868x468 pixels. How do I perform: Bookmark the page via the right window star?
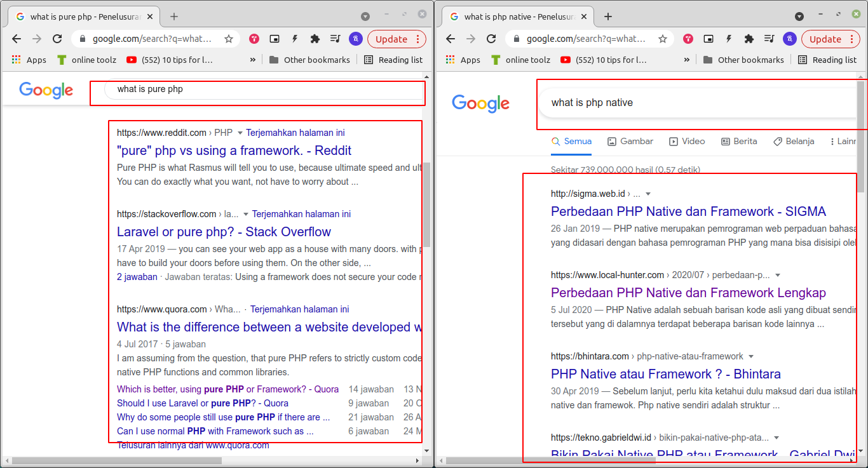coord(663,39)
